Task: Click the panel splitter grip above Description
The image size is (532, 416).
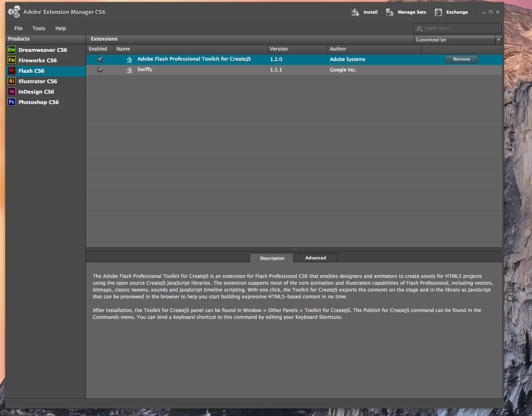Action: (x=294, y=249)
